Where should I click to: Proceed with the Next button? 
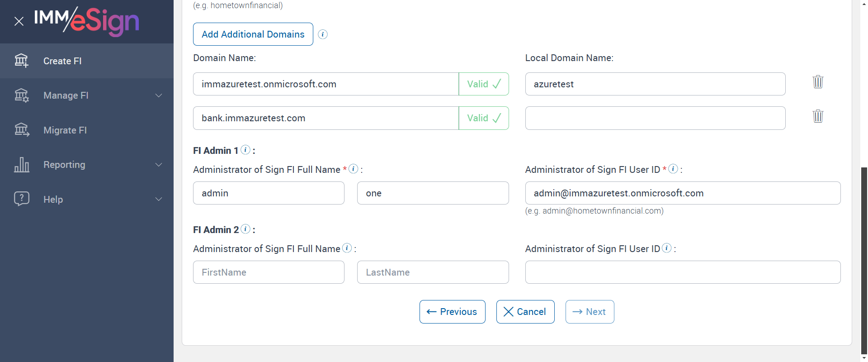click(590, 312)
